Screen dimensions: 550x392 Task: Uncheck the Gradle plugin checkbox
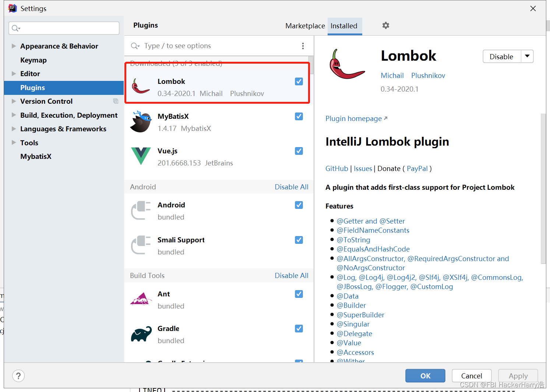point(299,328)
